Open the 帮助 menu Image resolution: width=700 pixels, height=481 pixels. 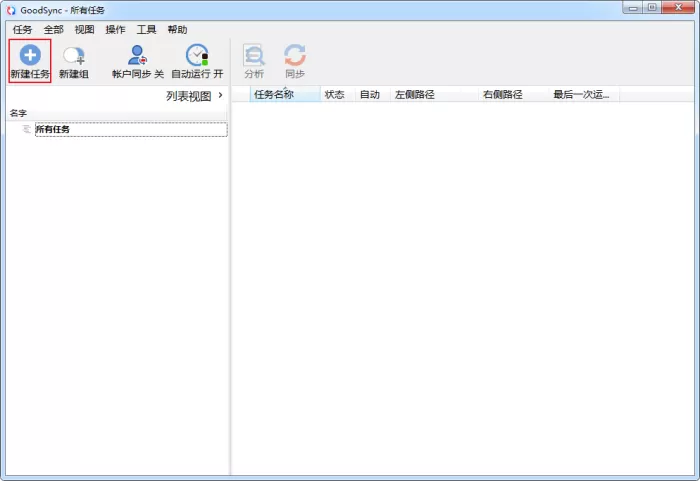click(x=177, y=29)
